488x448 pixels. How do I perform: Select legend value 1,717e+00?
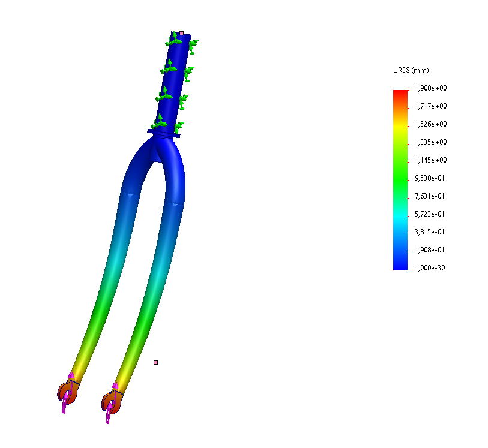point(431,106)
